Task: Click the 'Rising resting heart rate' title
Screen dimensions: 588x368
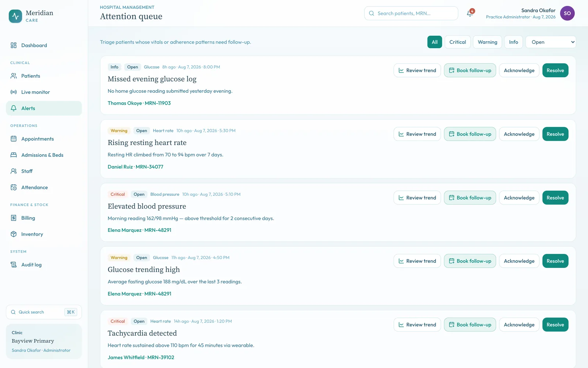Action: point(147,142)
